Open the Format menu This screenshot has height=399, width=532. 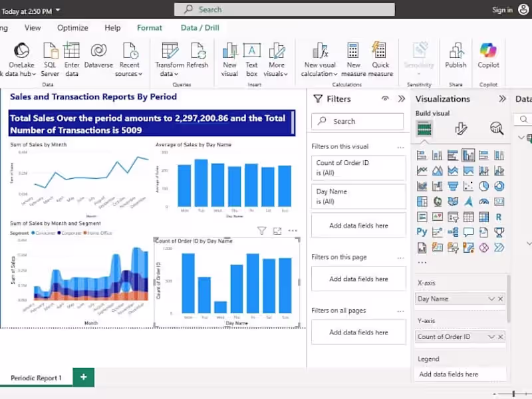[149, 28]
